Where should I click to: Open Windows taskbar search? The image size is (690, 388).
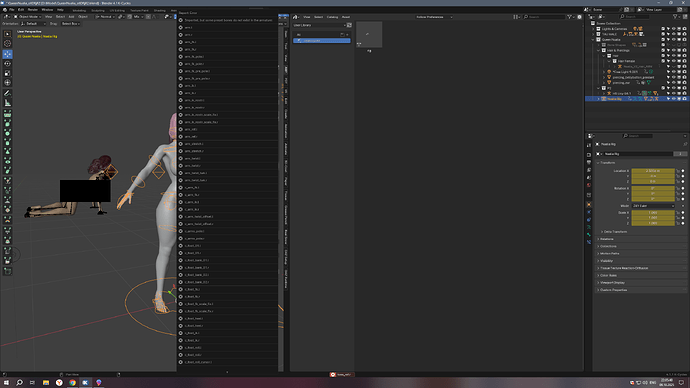click(19, 383)
